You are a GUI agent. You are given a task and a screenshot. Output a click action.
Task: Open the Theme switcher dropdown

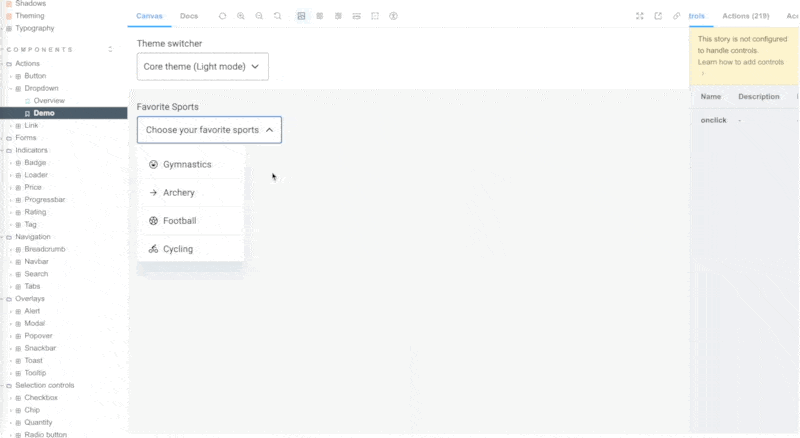[x=203, y=66]
